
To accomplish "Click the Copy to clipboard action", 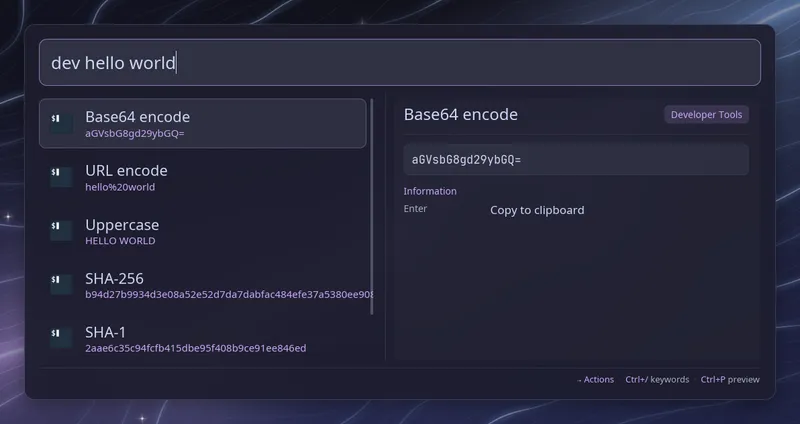I will [x=537, y=210].
